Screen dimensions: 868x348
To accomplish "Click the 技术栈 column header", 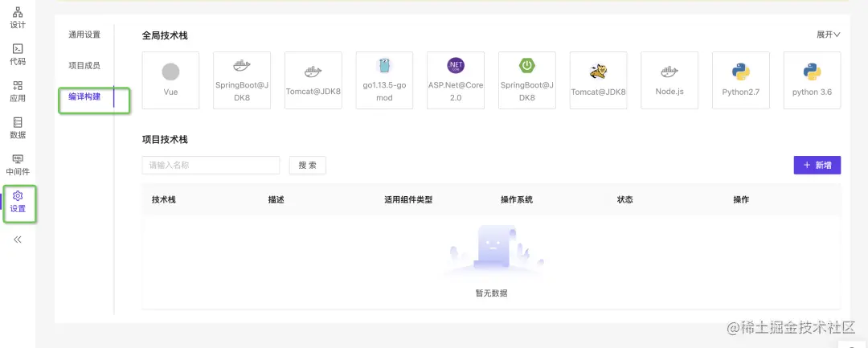I will pos(164,200).
